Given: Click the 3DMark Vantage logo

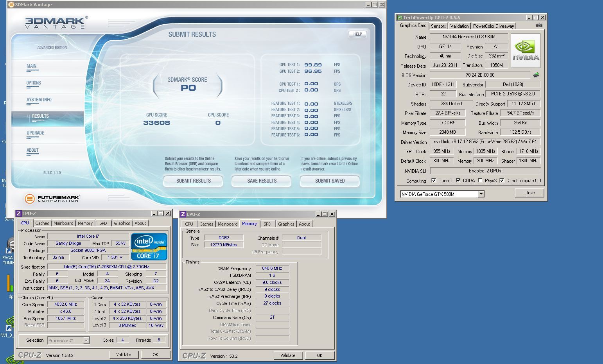Looking at the screenshot, I should coord(56,23).
